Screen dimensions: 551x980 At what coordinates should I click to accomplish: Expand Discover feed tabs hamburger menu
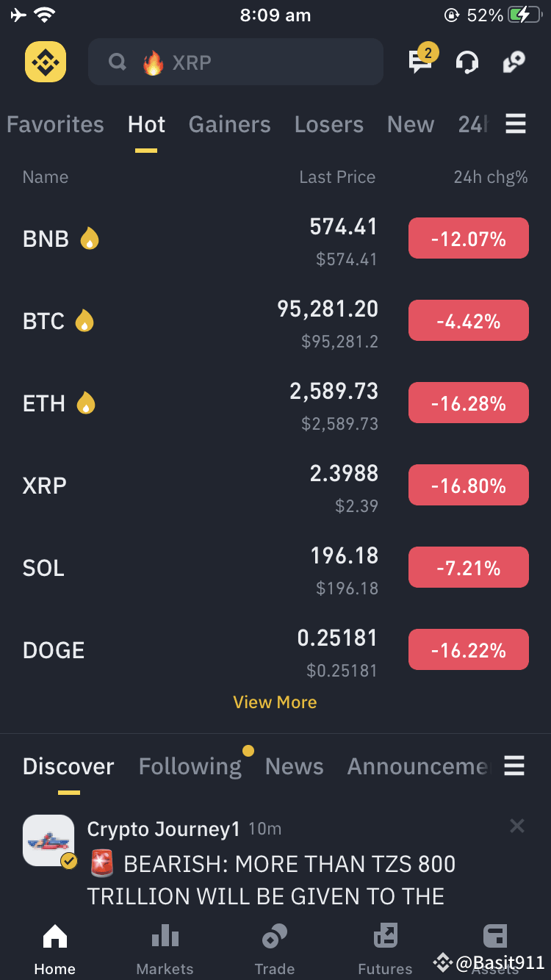click(514, 766)
